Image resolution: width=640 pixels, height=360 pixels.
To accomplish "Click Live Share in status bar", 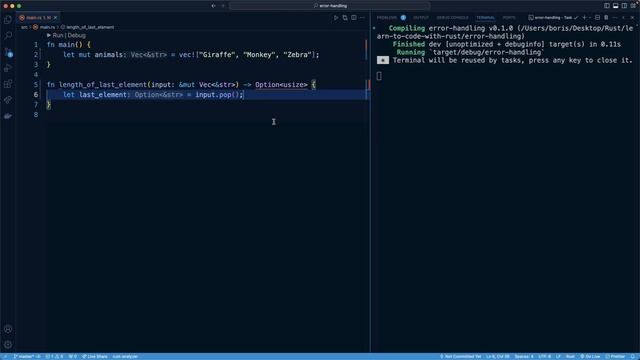I will [x=94, y=356].
